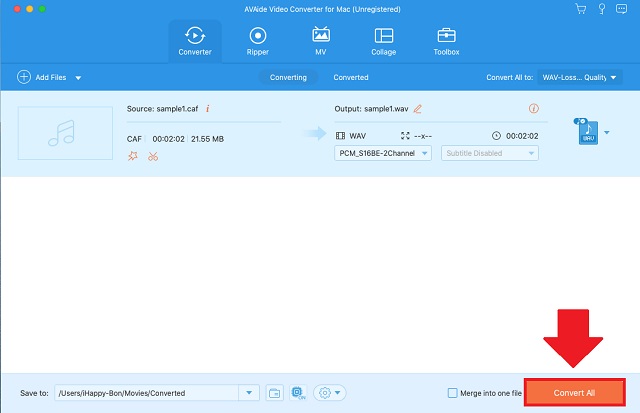Open the Toolbox tab
Image resolution: width=640 pixels, height=413 pixels.
pos(446,41)
